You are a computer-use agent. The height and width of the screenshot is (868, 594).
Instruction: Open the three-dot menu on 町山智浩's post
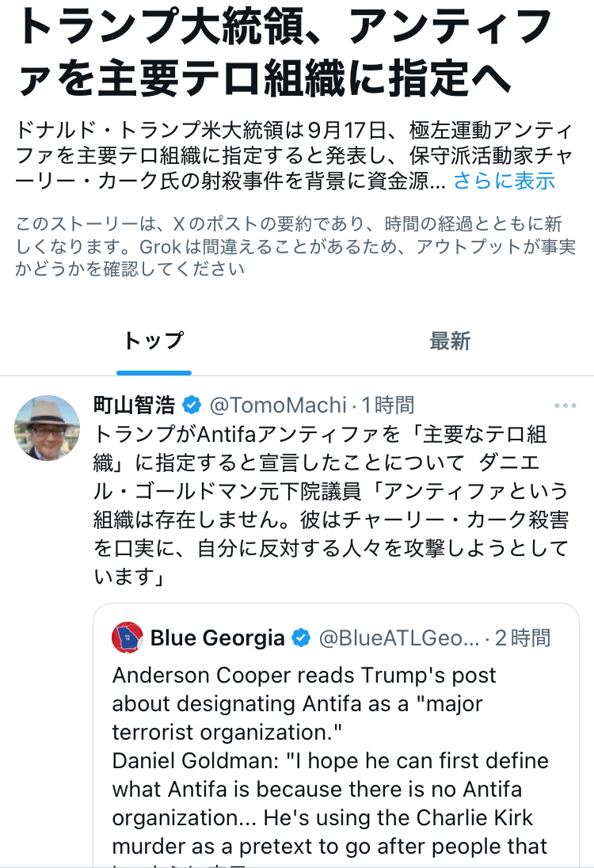coord(565,406)
